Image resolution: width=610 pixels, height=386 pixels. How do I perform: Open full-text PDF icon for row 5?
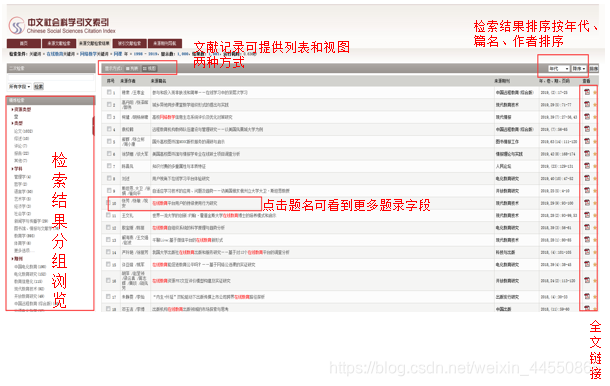point(587,141)
